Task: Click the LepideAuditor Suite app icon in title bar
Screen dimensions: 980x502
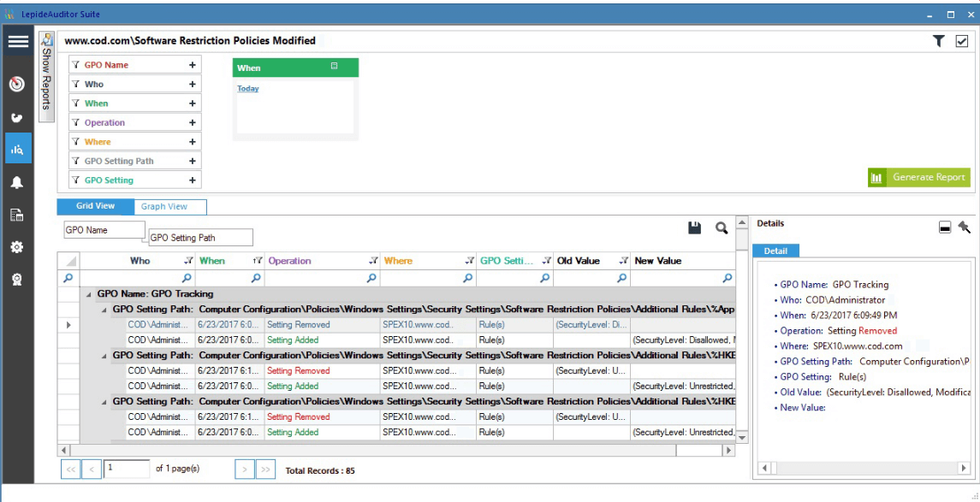Action: (x=8, y=14)
